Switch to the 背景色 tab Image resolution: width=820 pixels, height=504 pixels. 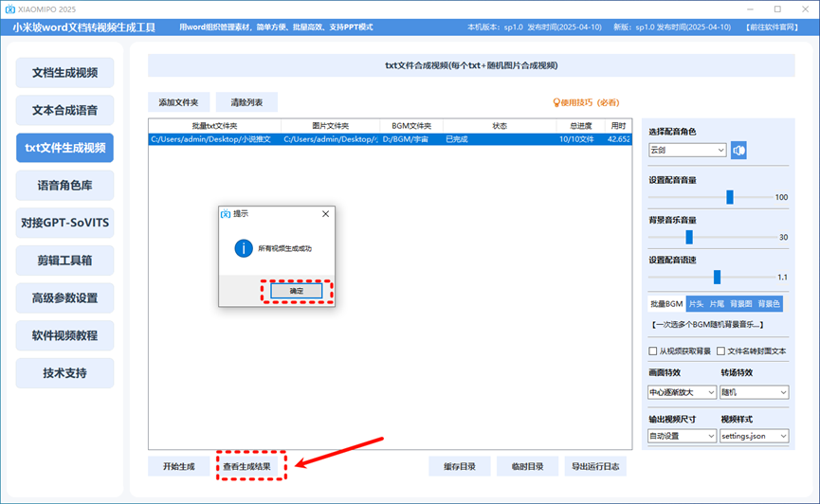click(768, 304)
